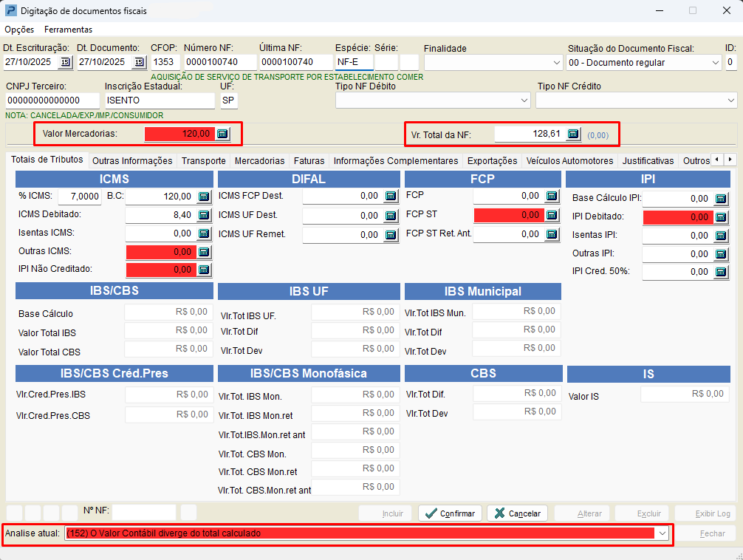Open the Ferramentas menu

(x=68, y=30)
